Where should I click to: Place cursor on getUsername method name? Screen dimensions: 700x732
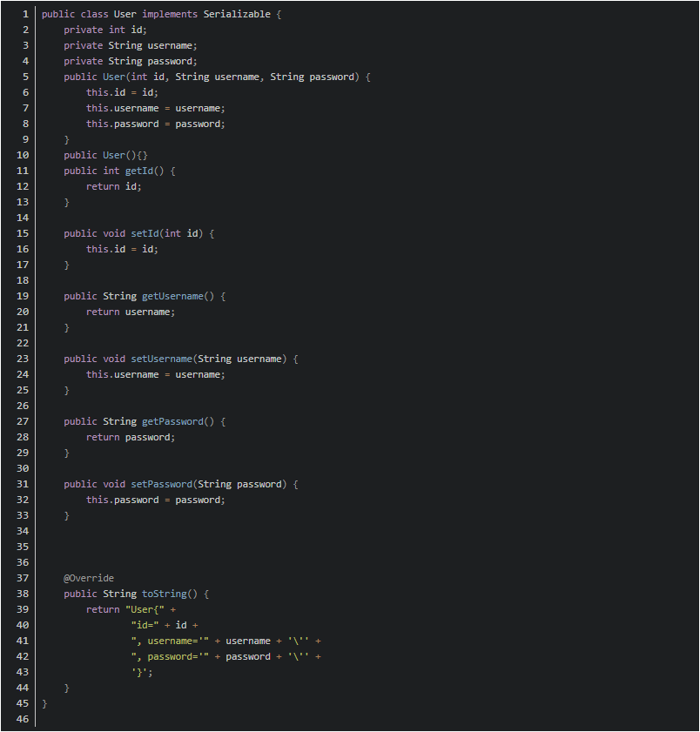point(172,296)
